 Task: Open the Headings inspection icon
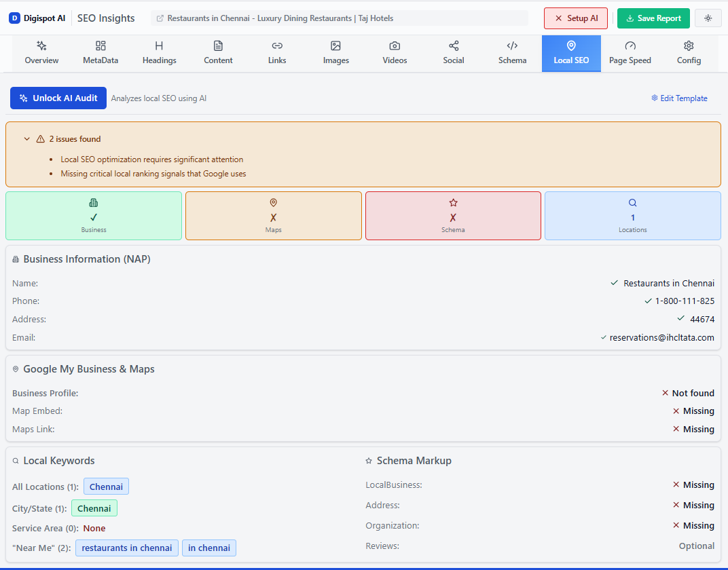[159, 52]
